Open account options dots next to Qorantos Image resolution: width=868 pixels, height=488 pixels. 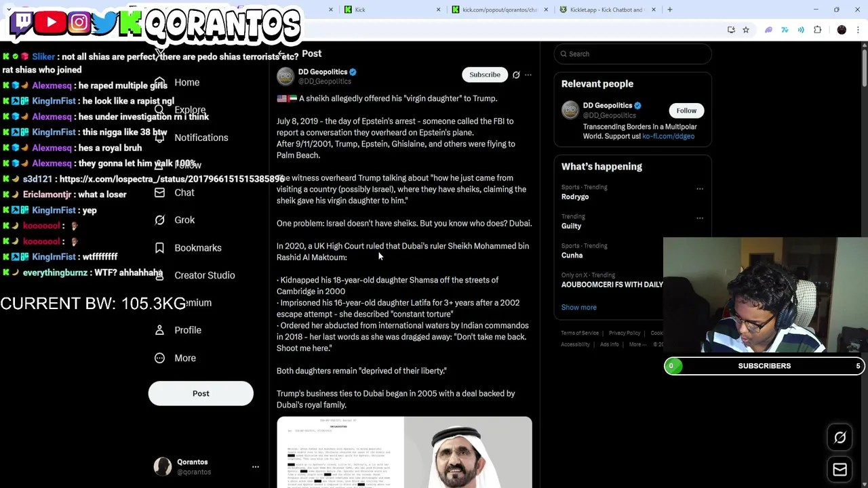[256, 466]
